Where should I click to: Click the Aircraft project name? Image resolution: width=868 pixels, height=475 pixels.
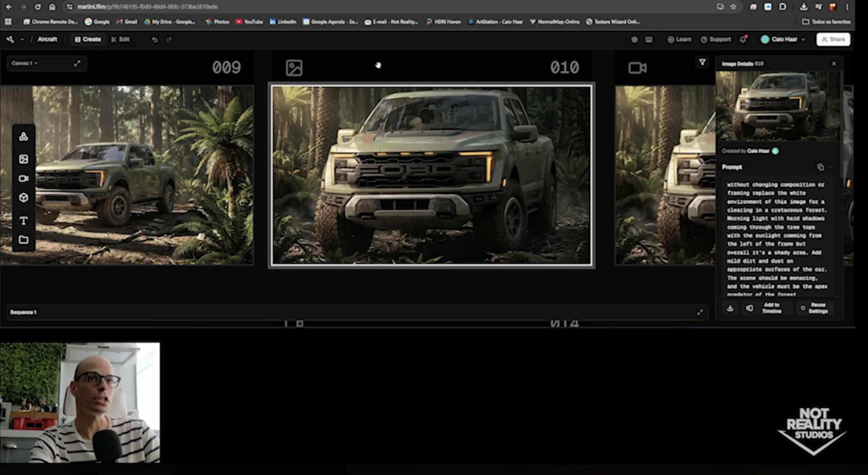pyautogui.click(x=47, y=39)
